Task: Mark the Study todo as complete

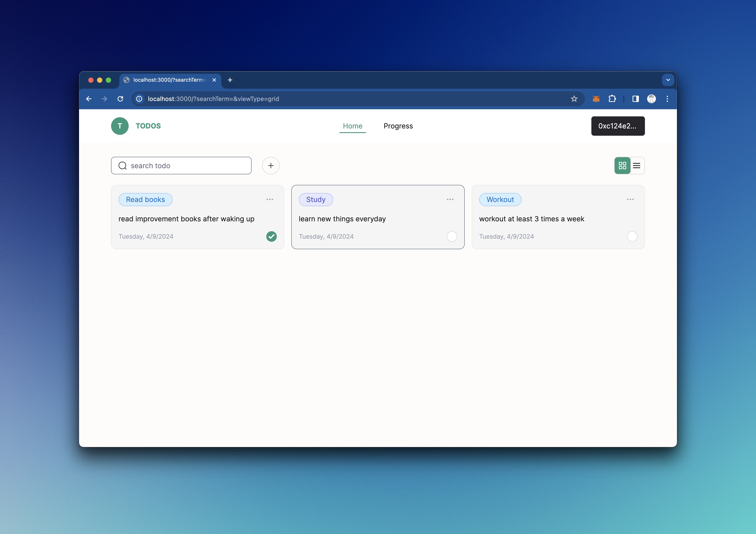Action: coord(452,236)
